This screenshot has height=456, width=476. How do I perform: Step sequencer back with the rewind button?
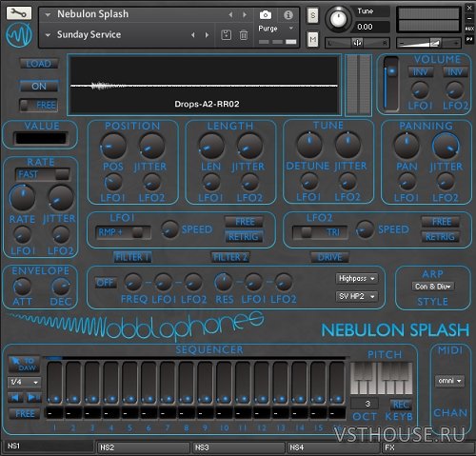click(x=15, y=397)
